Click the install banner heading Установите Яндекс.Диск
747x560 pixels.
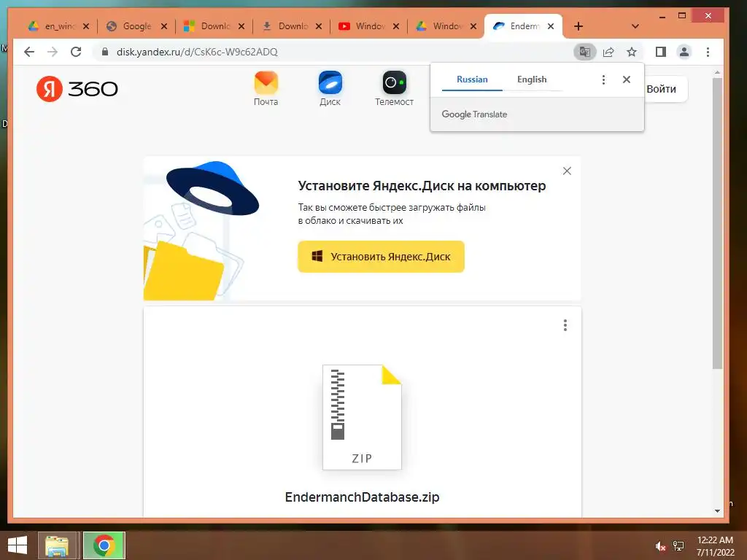click(422, 186)
